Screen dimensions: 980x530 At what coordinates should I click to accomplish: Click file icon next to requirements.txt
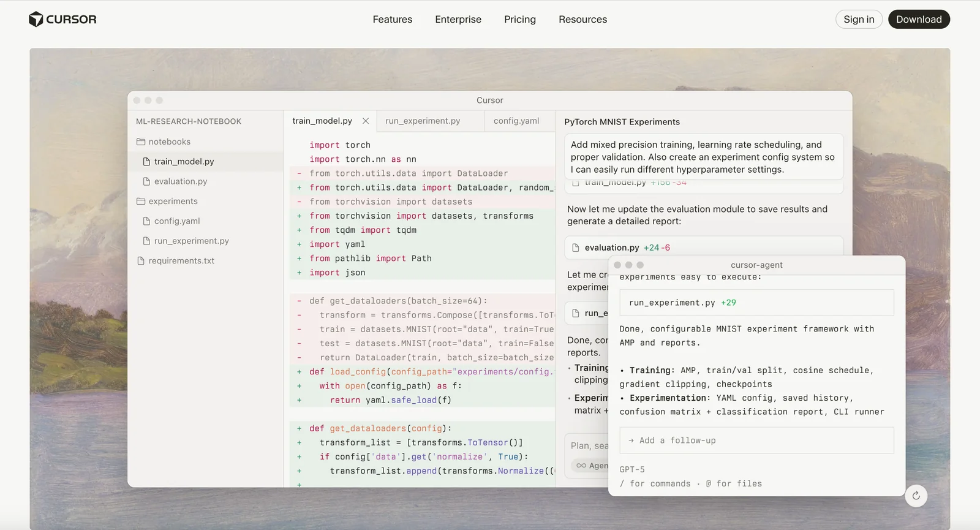(141, 261)
